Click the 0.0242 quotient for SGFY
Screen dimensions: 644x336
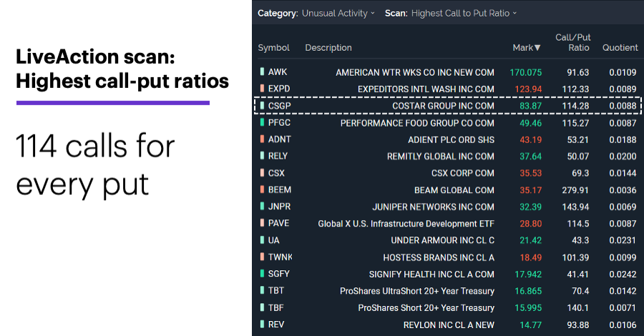click(x=623, y=275)
